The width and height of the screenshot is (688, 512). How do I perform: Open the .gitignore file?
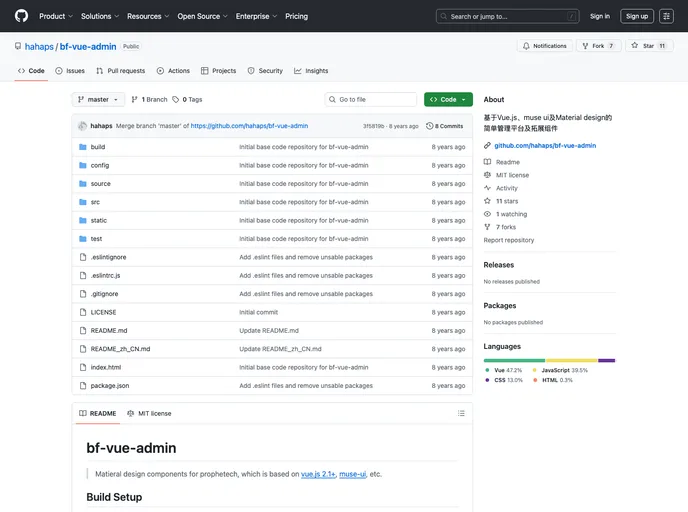point(104,294)
